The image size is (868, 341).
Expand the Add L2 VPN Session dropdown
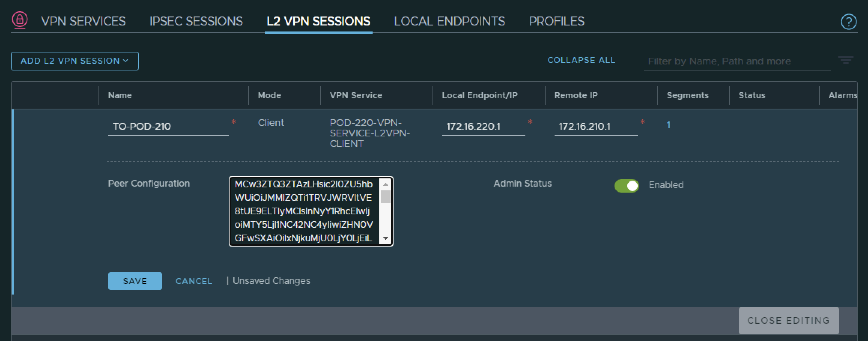click(75, 61)
